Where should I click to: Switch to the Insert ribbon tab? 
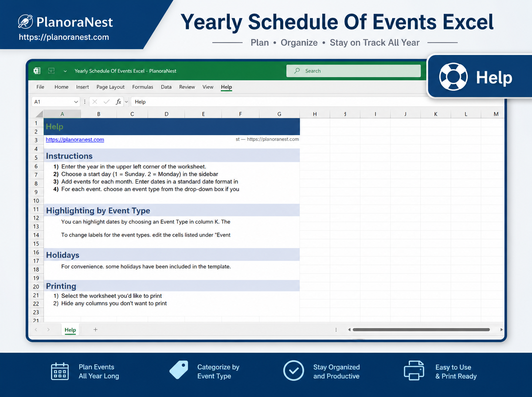tap(82, 87)
